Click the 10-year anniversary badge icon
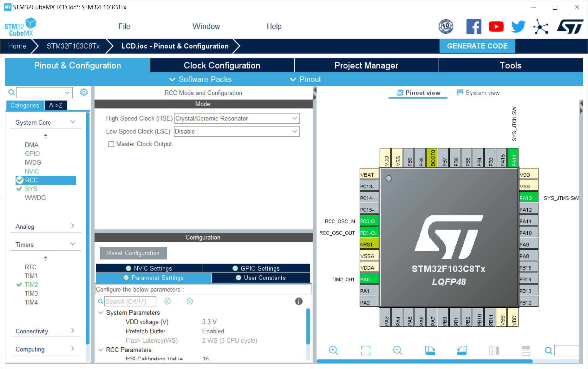The width and height of the screenshot is (588, 369). [446, 27]
